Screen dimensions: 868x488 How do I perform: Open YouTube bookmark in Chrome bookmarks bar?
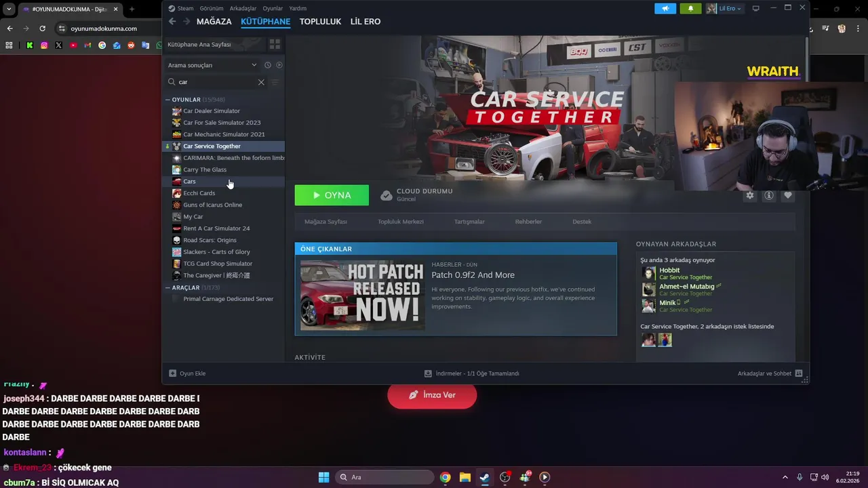(73, 45)
